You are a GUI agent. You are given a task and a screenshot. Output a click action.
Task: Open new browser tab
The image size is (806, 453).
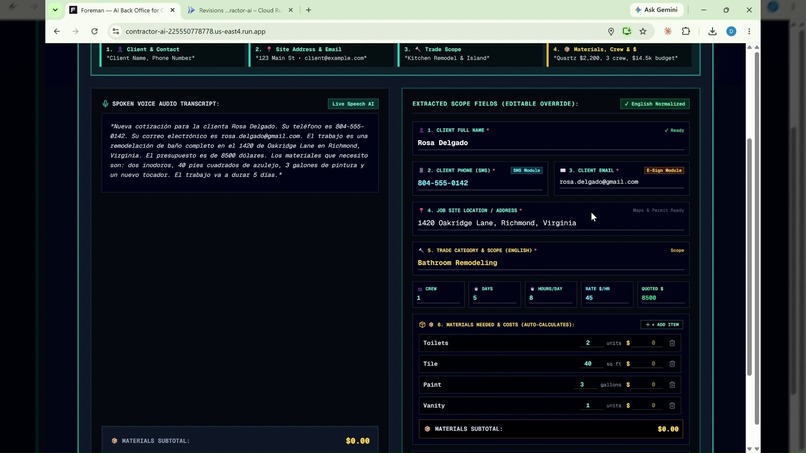[x=308, y=10]
